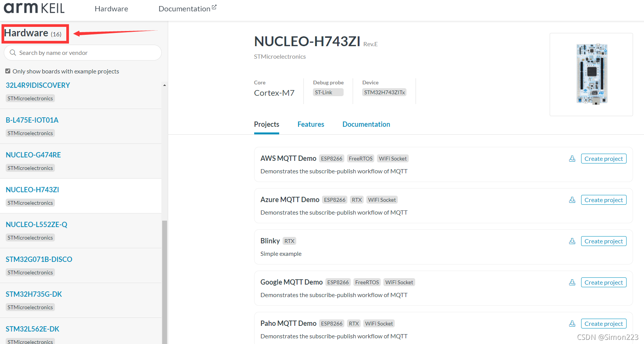Select the 32L4R9IDISCOVERY board
Image resolution: width=644 pixels, height=344 pixels.
pos(38,86)
